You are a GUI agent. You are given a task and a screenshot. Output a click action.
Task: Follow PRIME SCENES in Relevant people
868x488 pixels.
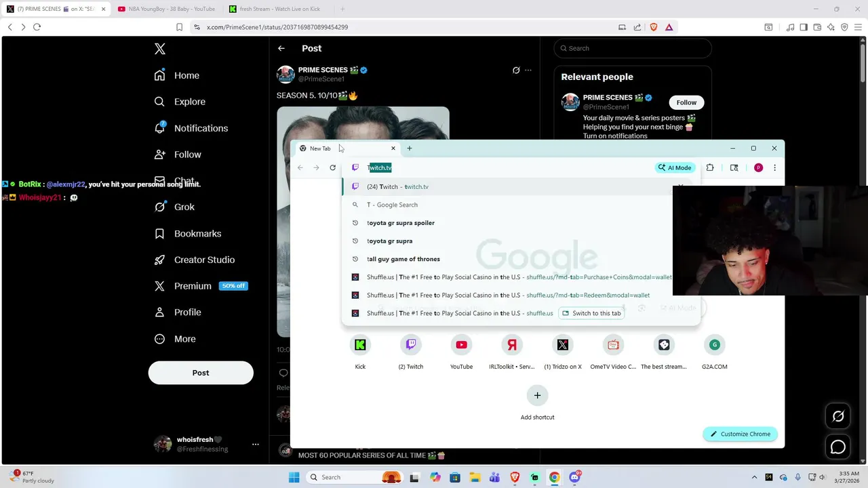pyautogui.click(x=686, y=102)
